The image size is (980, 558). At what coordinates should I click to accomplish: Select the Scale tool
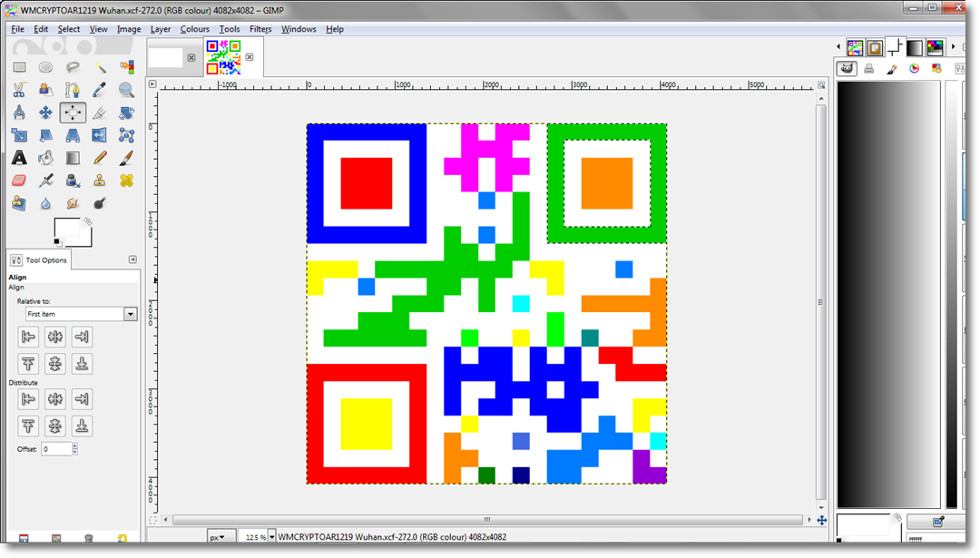pyautogui.click(x=19, y=135)
